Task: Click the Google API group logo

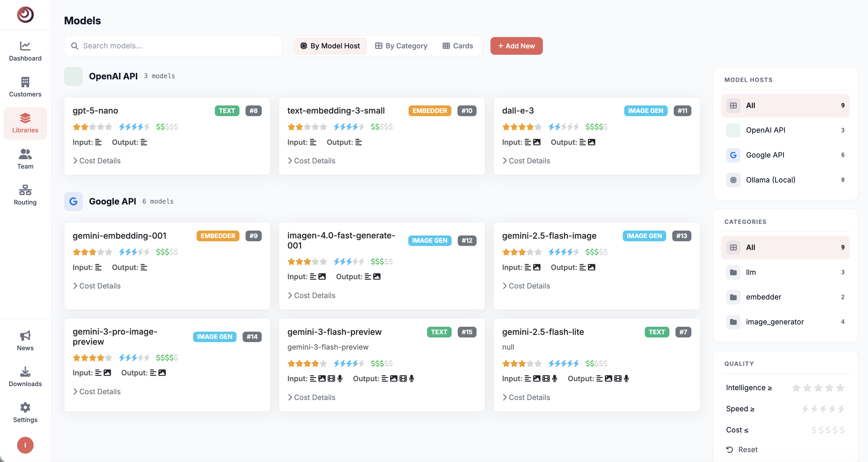Action: coord(74,201)
